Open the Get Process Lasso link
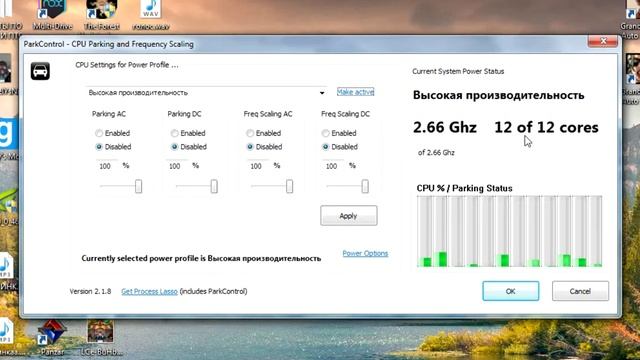Image resolution: width=640 pixels, height=360 pixels. pyautogui.click(x=149, y=291)
